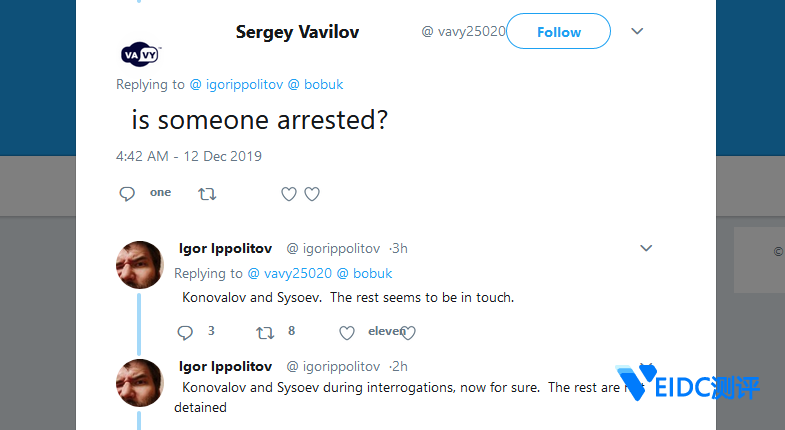785x430 pixels.
Task: Reply to Sergey Vavilov's tweet
Action: click(x=127, y=194)
